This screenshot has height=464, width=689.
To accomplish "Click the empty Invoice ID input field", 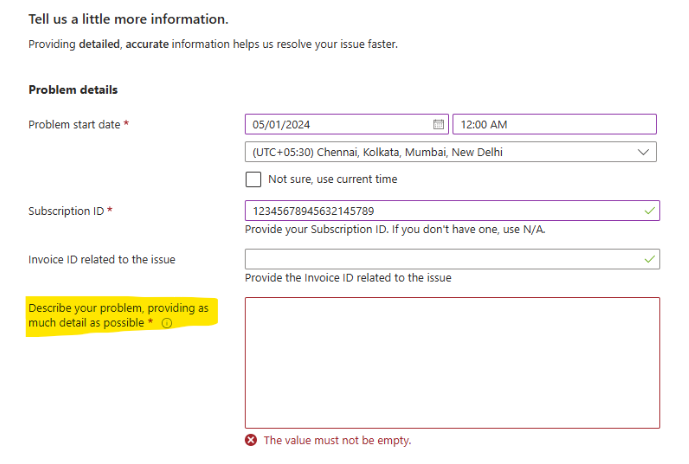I will click(x=452, y=259).
